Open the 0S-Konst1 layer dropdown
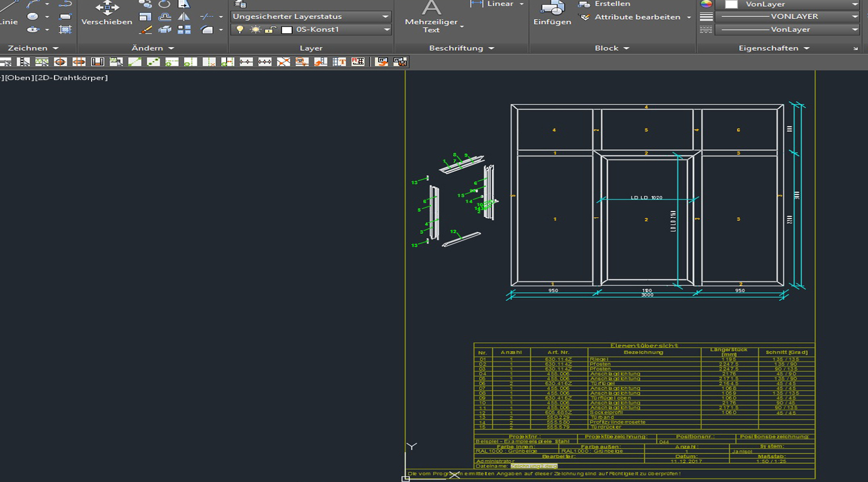This screenshot has height=482, width=868. pyautogui.click(x=311, y=29)
